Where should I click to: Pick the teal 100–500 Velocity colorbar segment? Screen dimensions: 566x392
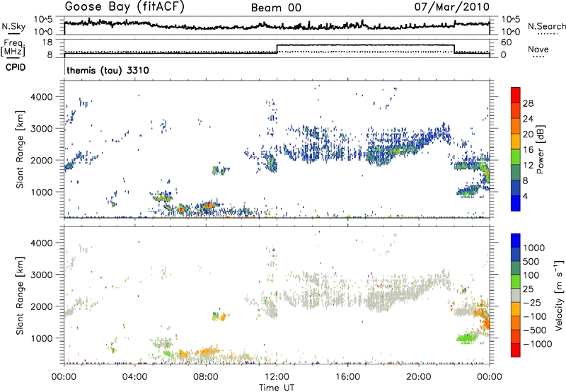516,267
